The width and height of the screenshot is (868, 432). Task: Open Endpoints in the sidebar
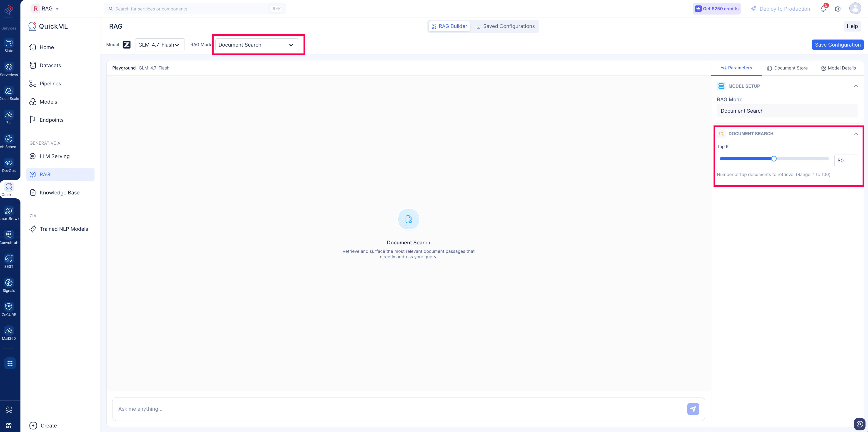pyautogui.click(x=60, y=120)
